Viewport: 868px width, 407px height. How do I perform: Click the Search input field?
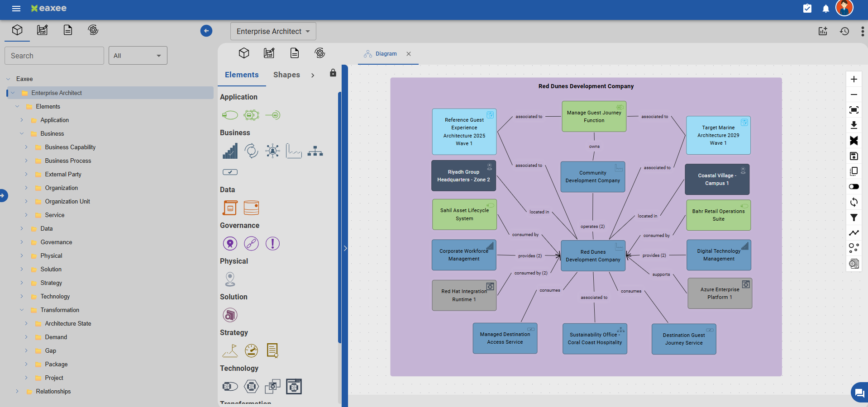[x=54, y=56]
